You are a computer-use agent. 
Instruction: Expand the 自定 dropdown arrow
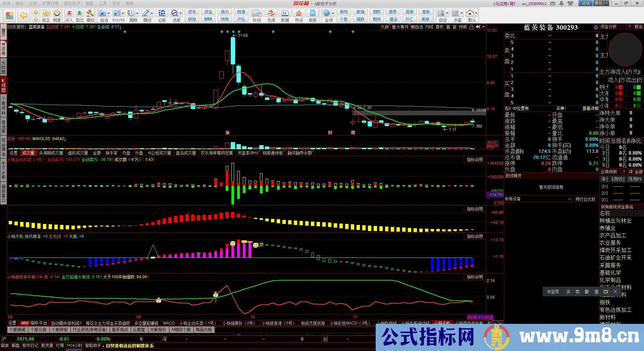coord(447,13)
